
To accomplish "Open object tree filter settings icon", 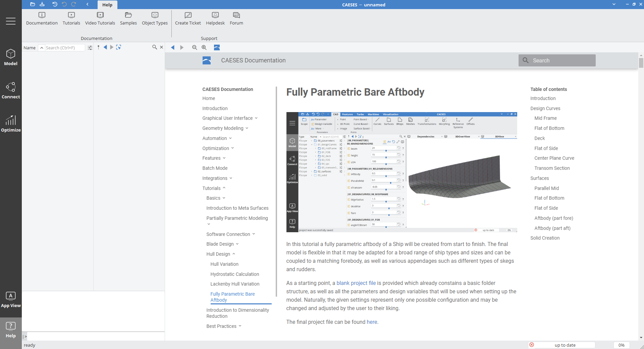I will (90, 48).
